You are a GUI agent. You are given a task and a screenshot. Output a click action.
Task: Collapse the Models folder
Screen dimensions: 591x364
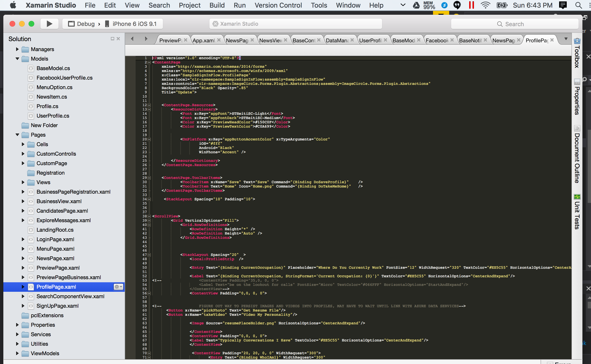coord(17,59)
